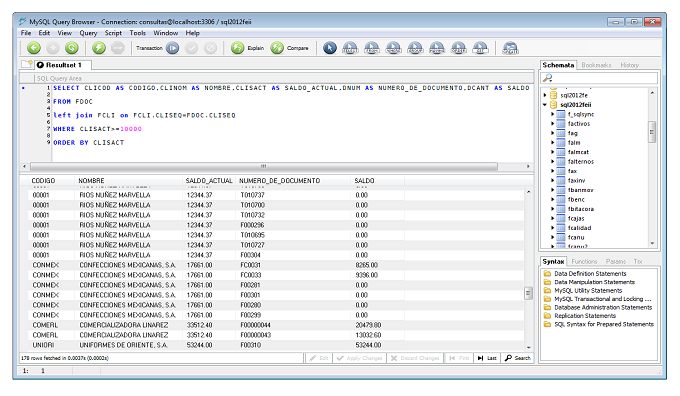Image resolution: width=680 pixels, height=396 pixels.
Task: Click the Search button below results
Action: click(517, 358)
